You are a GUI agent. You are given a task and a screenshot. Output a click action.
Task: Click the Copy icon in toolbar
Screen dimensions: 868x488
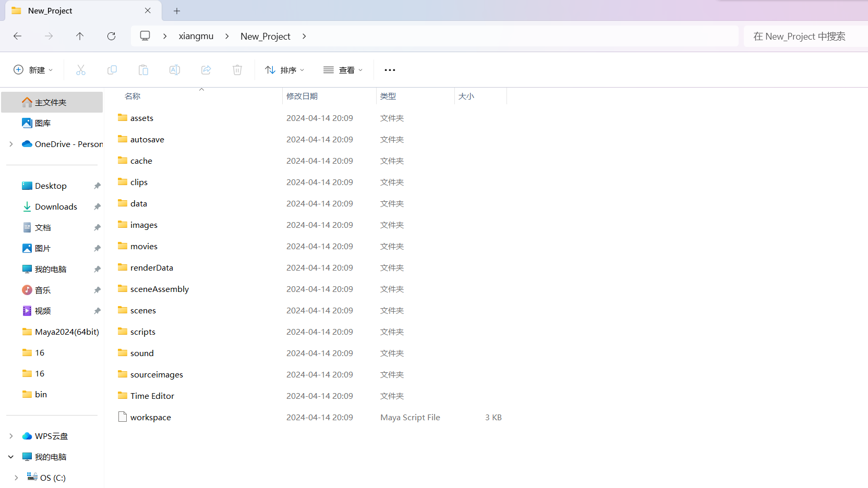112,70
